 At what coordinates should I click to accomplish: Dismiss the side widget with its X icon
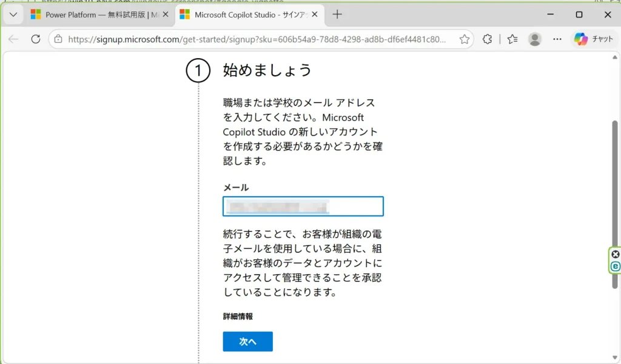(615, 254)
